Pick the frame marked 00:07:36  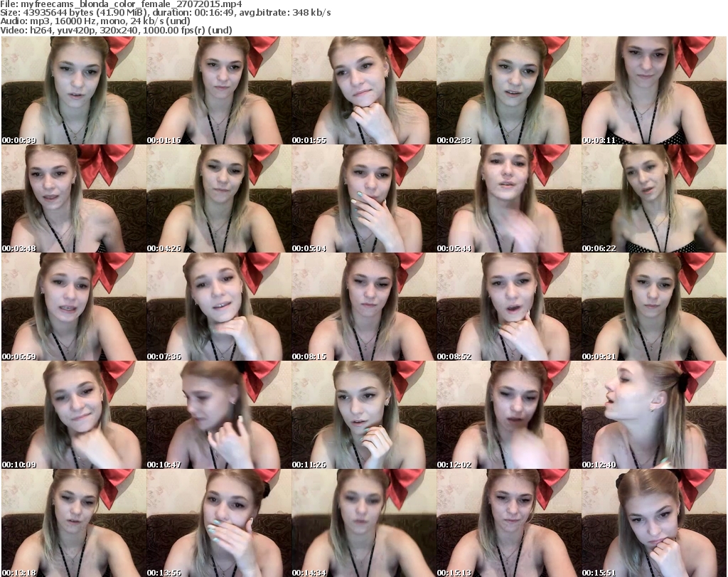tap(219, 307)
